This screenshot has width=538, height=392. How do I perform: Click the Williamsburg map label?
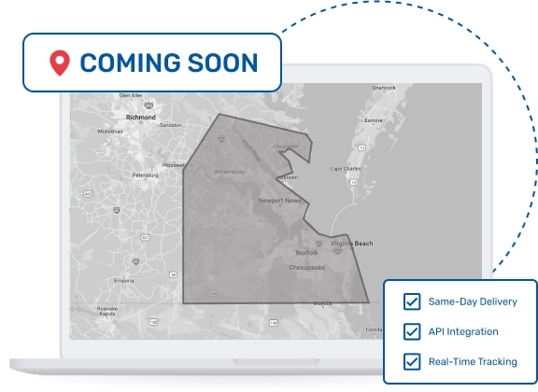[x=229, y=172]
